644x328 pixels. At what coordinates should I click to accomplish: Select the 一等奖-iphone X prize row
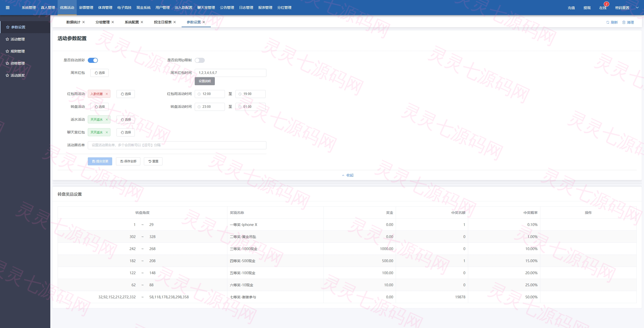tap(347, 225)
